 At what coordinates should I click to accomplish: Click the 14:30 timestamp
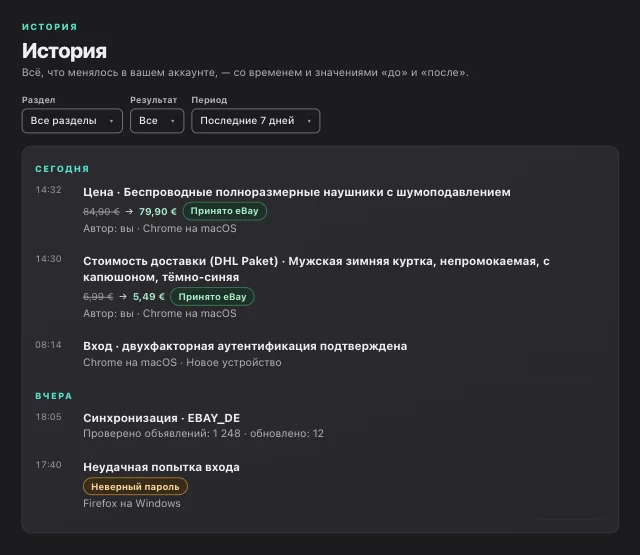coord(48,259)
